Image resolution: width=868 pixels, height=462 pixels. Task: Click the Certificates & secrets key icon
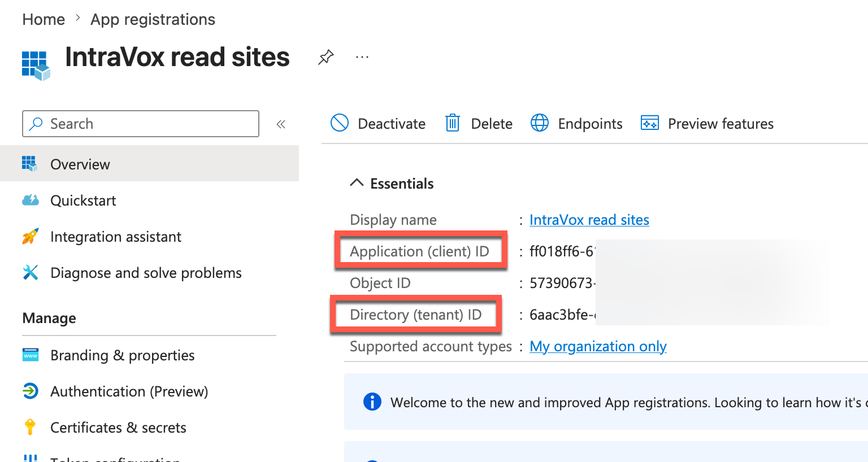[x=31, y=427]
